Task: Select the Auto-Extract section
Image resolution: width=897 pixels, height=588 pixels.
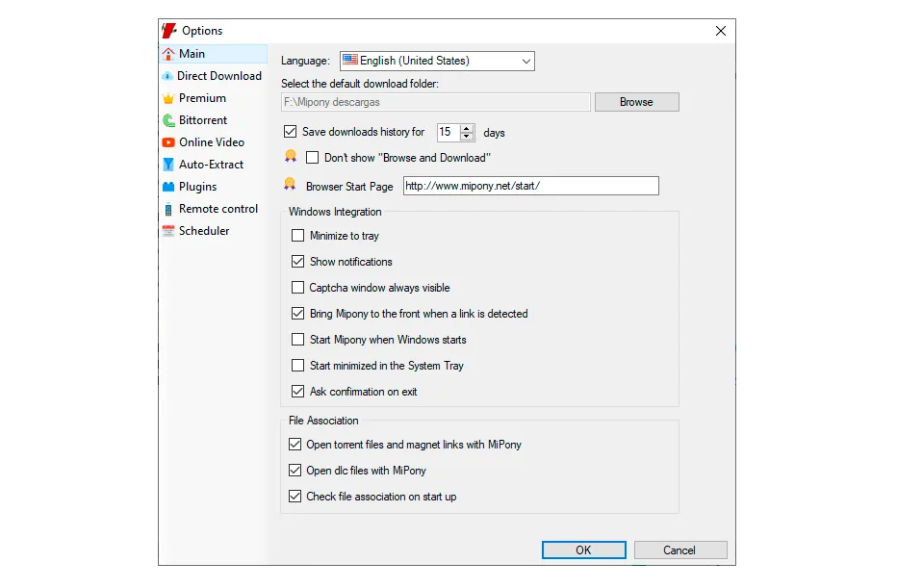Action: [214, 165]
